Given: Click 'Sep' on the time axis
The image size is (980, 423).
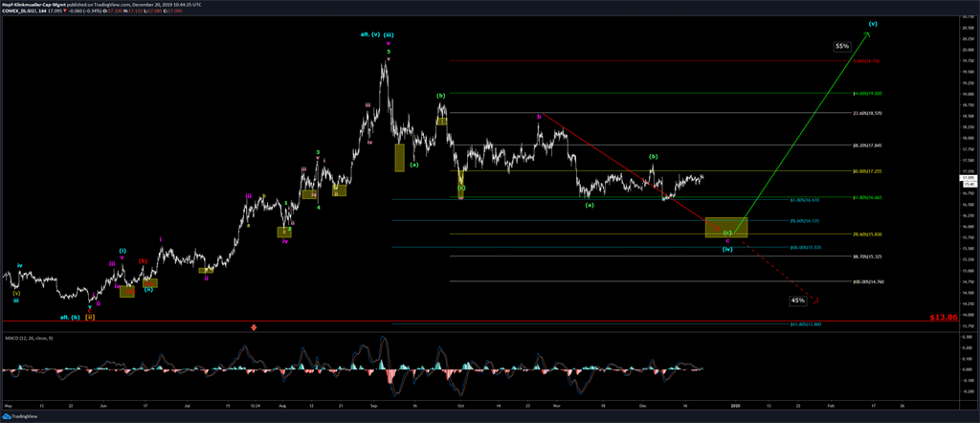Looking at the screenshot, I should (371, 406).
